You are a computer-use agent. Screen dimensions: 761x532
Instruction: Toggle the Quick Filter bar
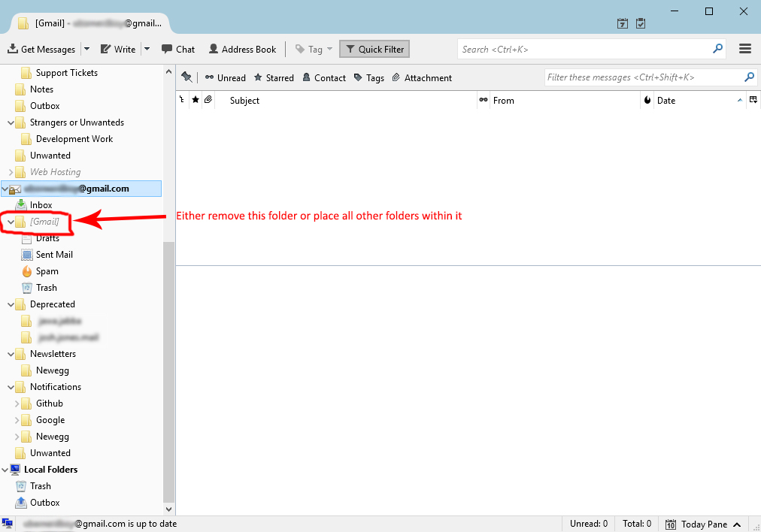pyautogui.click(x=374, y=48)
